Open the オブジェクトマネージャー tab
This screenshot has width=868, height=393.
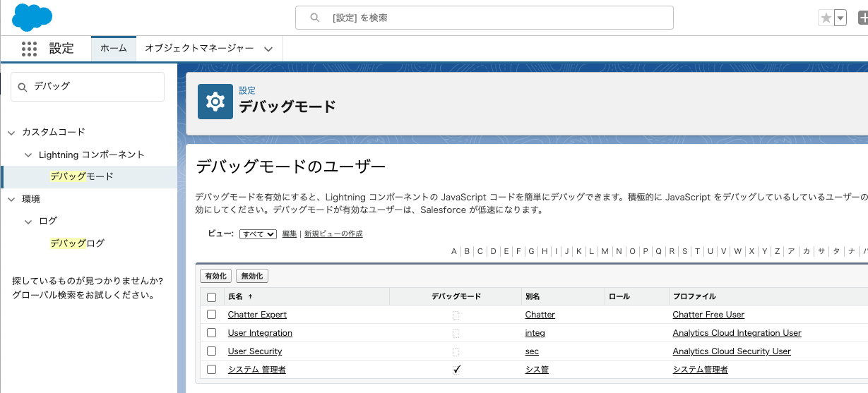pyautogui.click(x=199, y=49)
